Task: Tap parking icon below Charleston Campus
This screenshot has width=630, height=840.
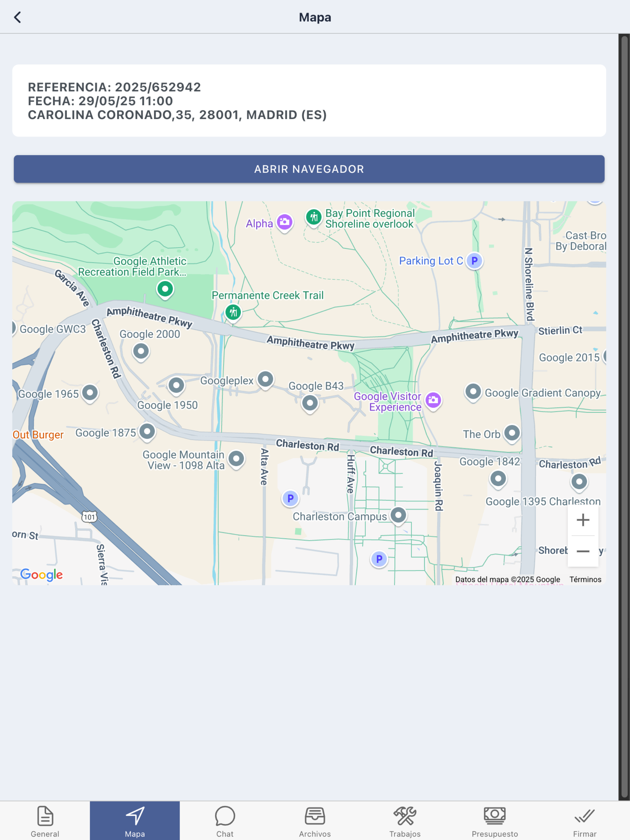Action: (379, 559)
